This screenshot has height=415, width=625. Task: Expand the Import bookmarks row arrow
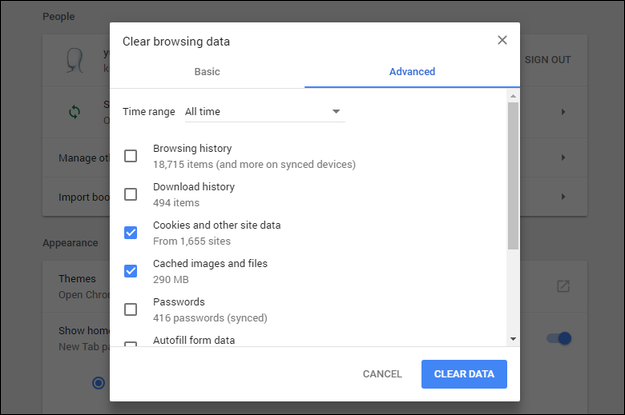click(563, 196)
